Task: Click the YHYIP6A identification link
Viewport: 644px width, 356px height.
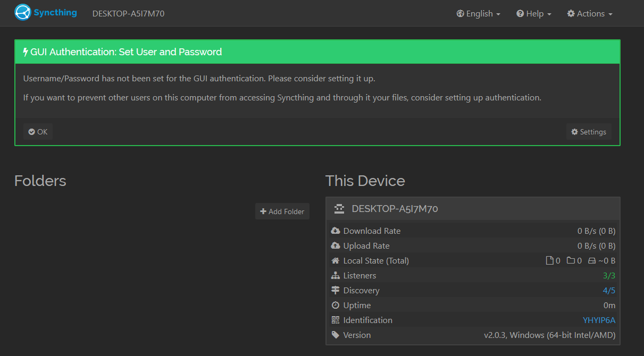Action: point(599,320)
